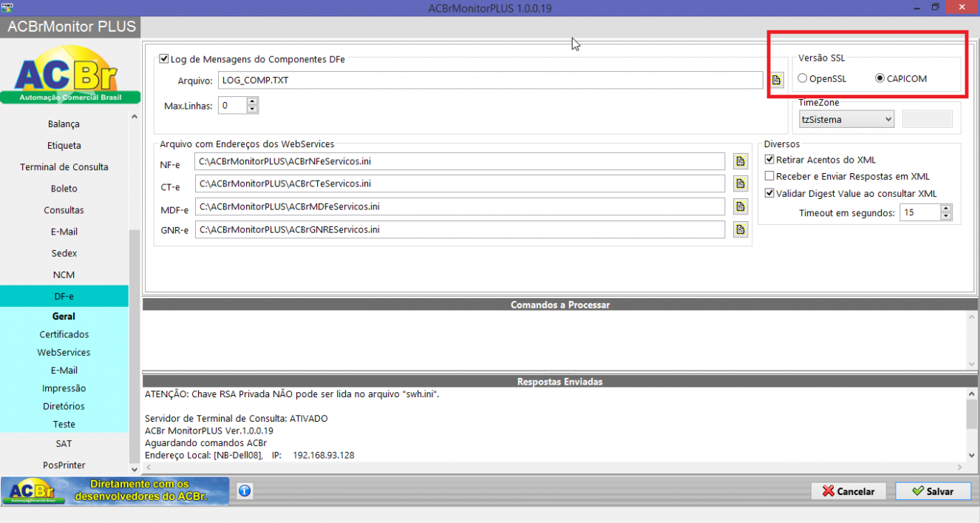980x523 pixels.
Task: Open Sedex section in sidebar
Action: tap(64, 253)
